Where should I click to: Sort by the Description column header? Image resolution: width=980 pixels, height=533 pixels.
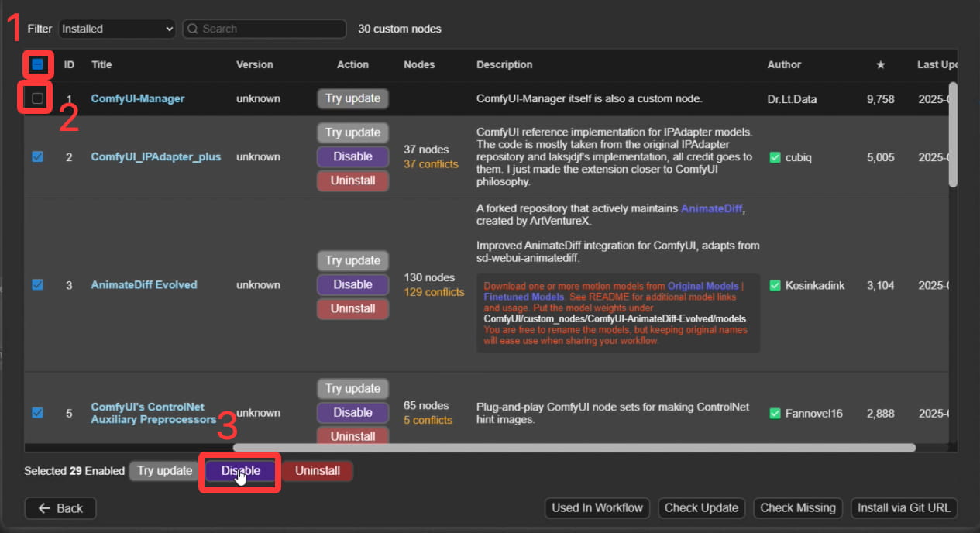[x=504, y=64]
